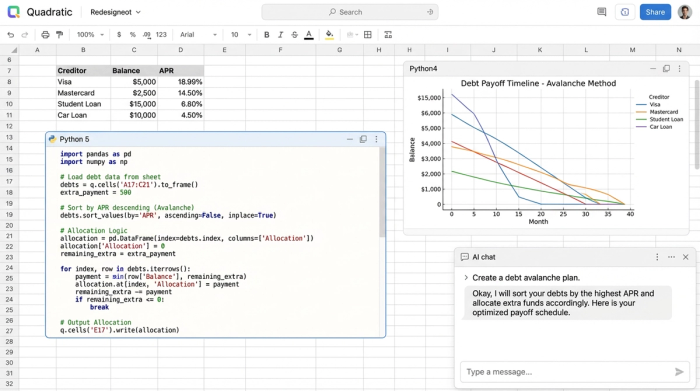Send the AI chat message
This screenshot has width=700, height=391.
679,372
